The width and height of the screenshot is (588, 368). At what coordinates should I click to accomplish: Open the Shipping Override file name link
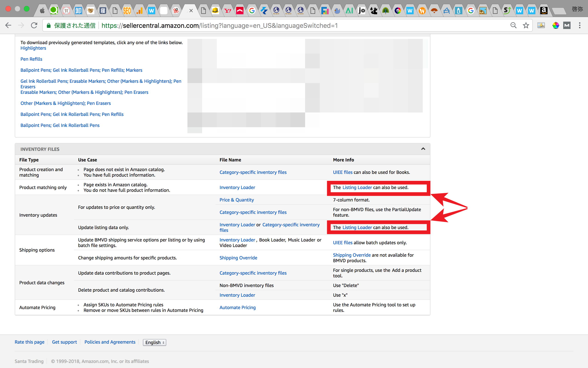pyautogui.click(x=238, y=258)
